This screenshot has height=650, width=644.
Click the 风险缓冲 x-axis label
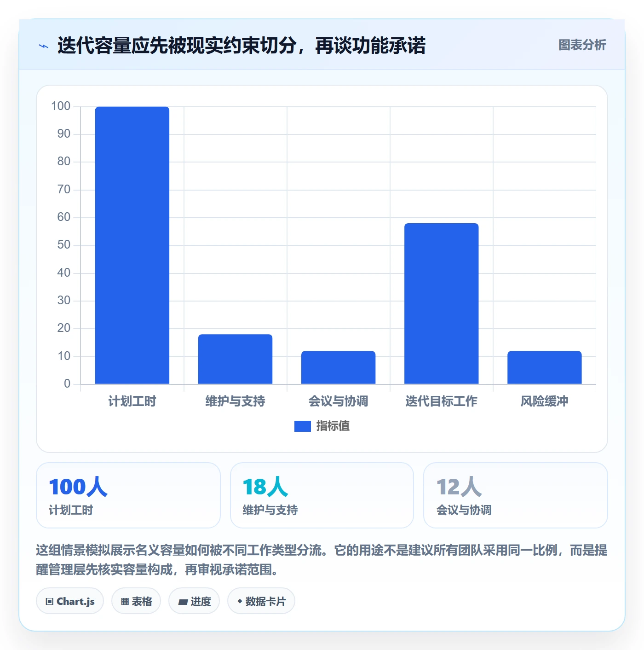[544, 401]
